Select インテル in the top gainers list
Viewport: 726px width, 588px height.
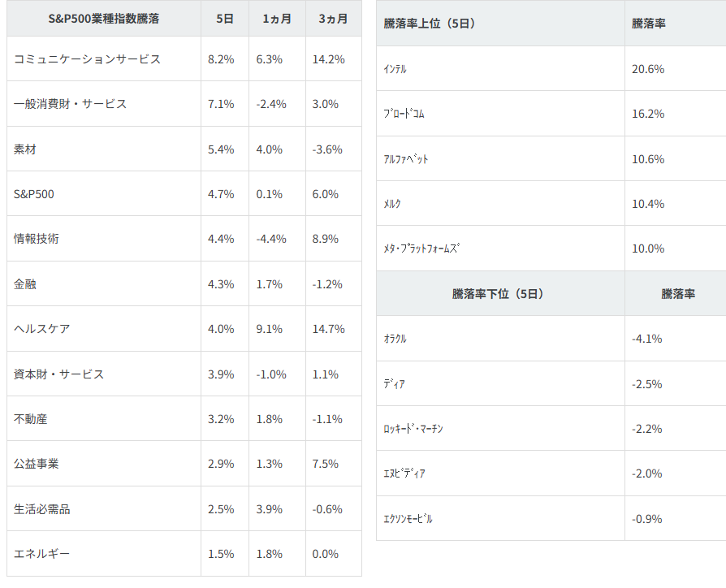(x=395, y=69)
